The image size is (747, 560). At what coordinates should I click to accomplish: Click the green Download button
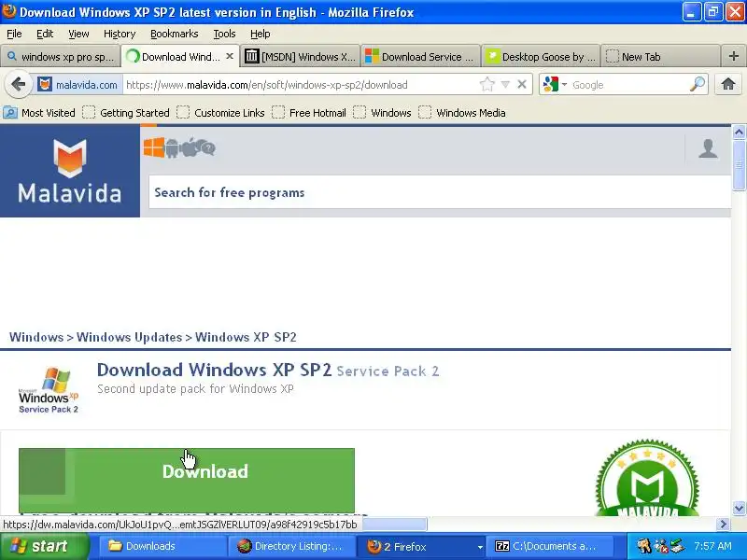tap(187, 480)
